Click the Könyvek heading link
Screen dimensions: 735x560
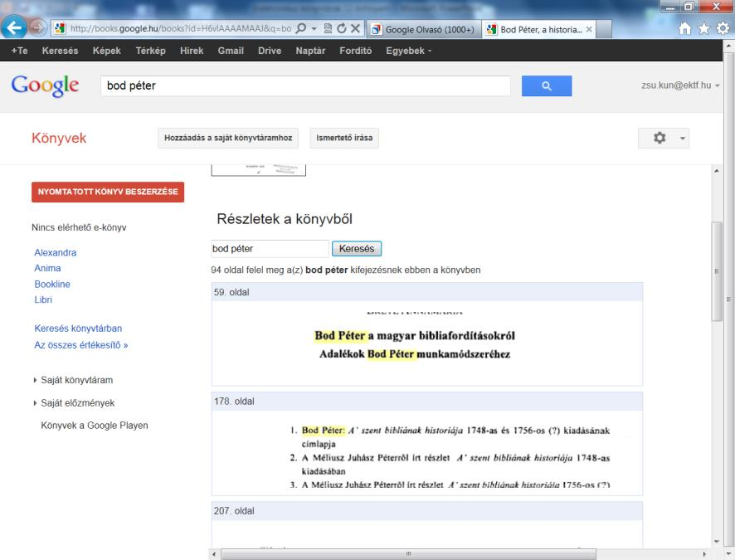[59, 139]
